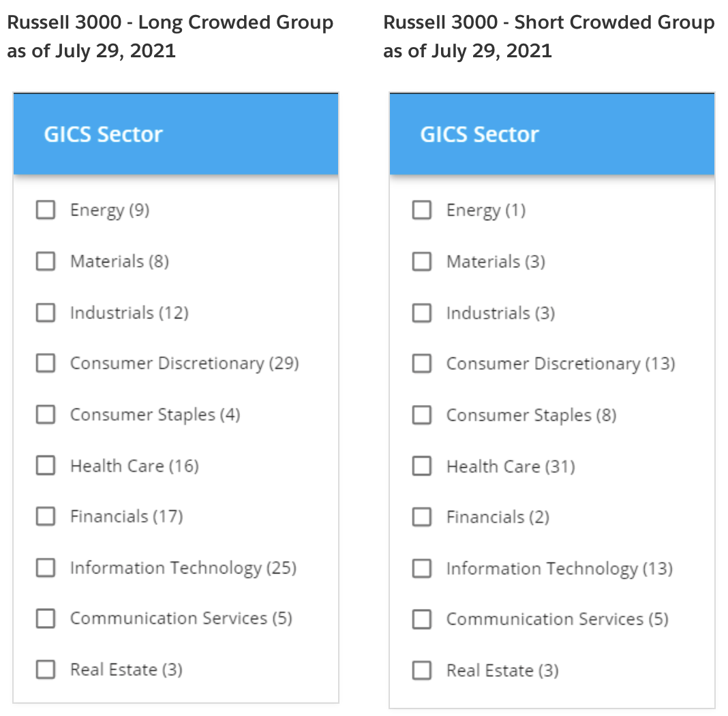Viewport: 728px width, 716px height.
Task: Toggle Health Care (31) checkbox
Action: coord(422,466)
